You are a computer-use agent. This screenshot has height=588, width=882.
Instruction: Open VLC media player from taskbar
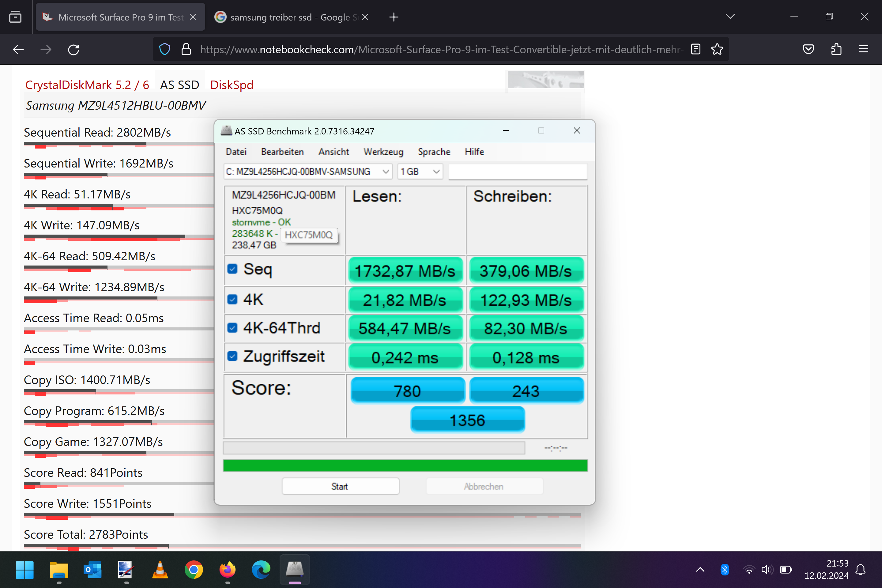[x=160, y=570]
